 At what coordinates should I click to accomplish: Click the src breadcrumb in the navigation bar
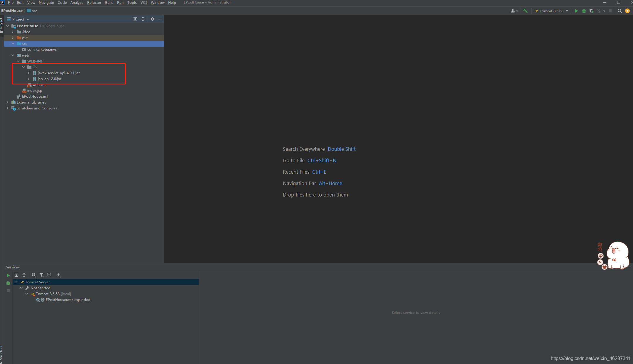[x=34, y=11]
